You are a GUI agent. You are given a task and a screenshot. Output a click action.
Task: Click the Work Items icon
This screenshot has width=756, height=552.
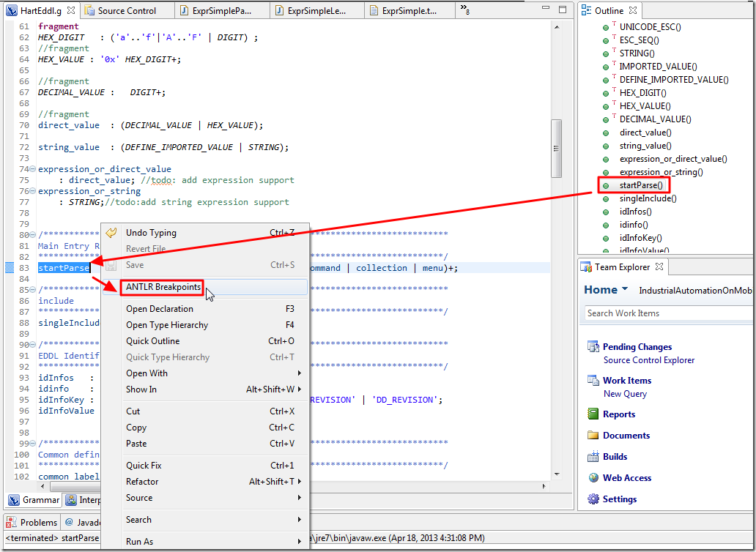coord(593,381)
